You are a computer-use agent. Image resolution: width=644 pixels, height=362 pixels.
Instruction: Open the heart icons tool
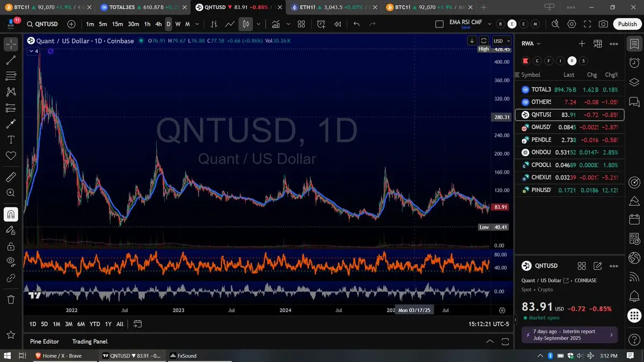[11, 156]
